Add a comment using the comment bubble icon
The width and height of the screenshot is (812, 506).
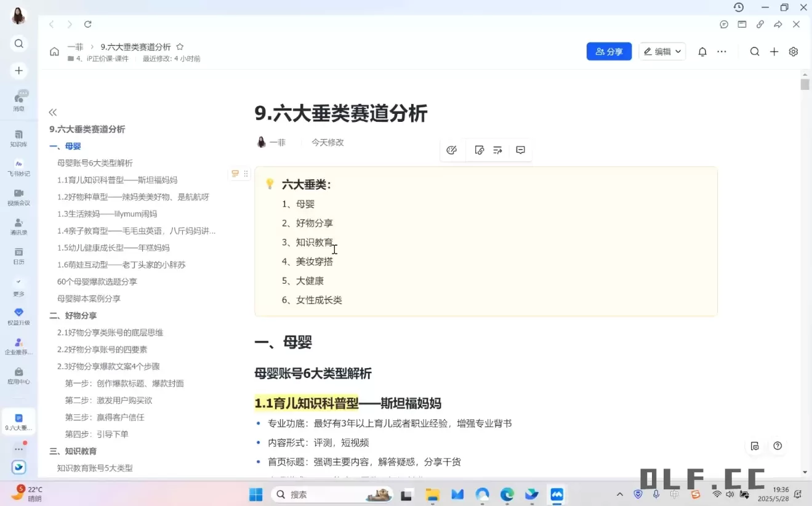[520, 150]
